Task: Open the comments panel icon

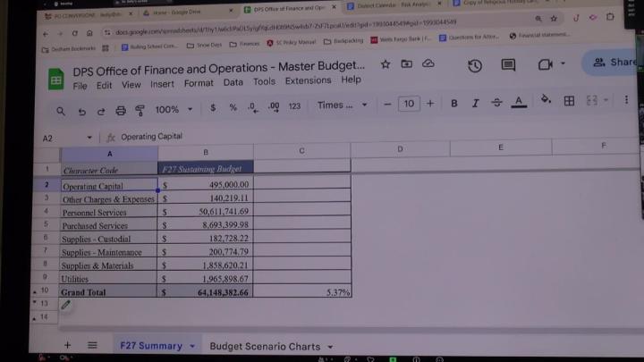Action: (508, 65)
